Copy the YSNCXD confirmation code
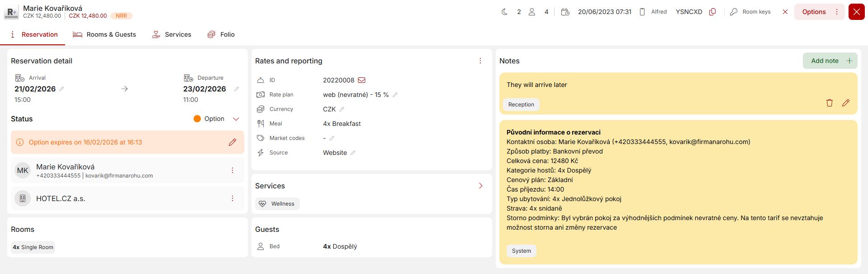The width and height of the screenshot is (868, 274). 712,12
